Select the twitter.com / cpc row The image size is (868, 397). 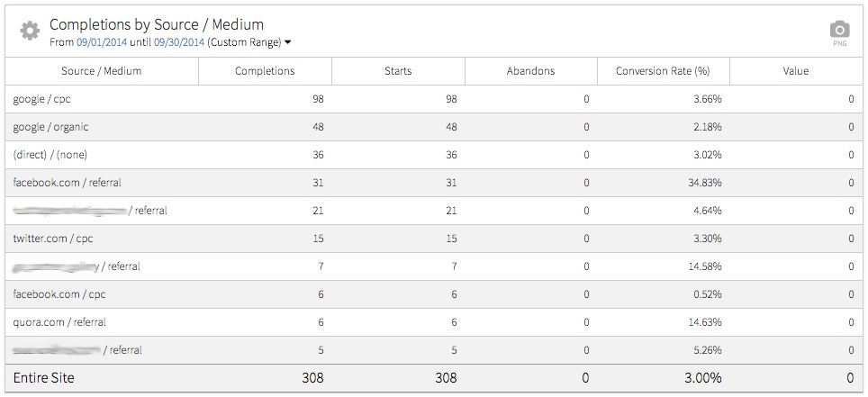pos(53,239)
